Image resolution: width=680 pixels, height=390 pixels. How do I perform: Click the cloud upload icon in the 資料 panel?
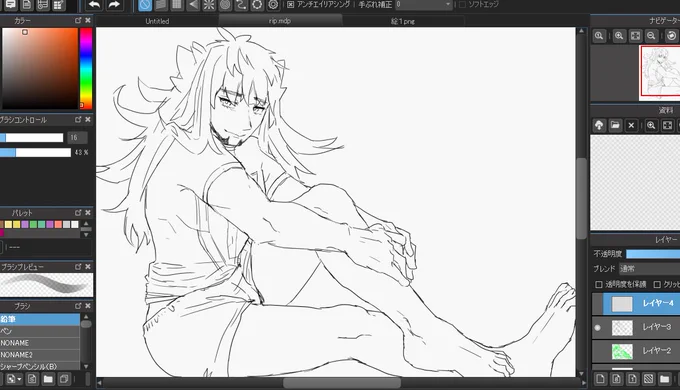[599, 125]
